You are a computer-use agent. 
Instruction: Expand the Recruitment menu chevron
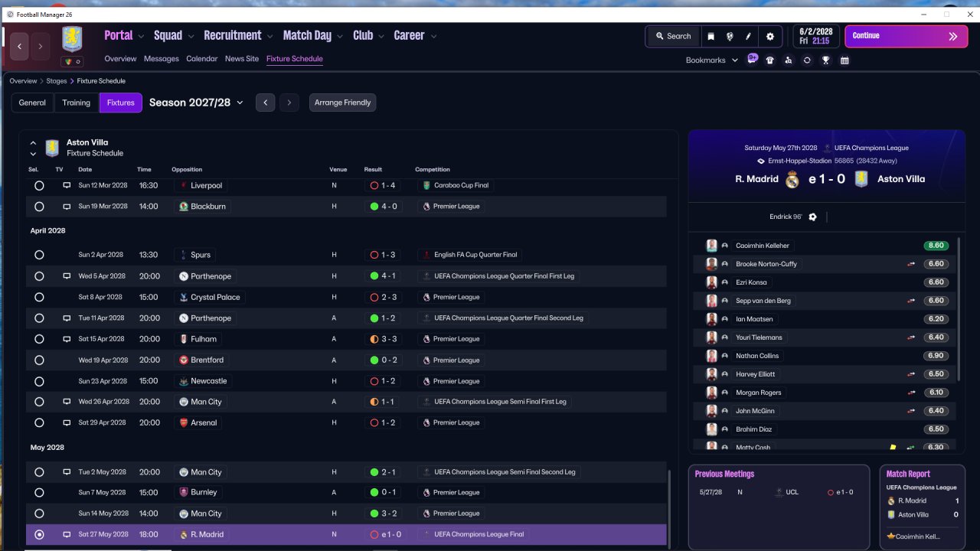tap(269, 36)
